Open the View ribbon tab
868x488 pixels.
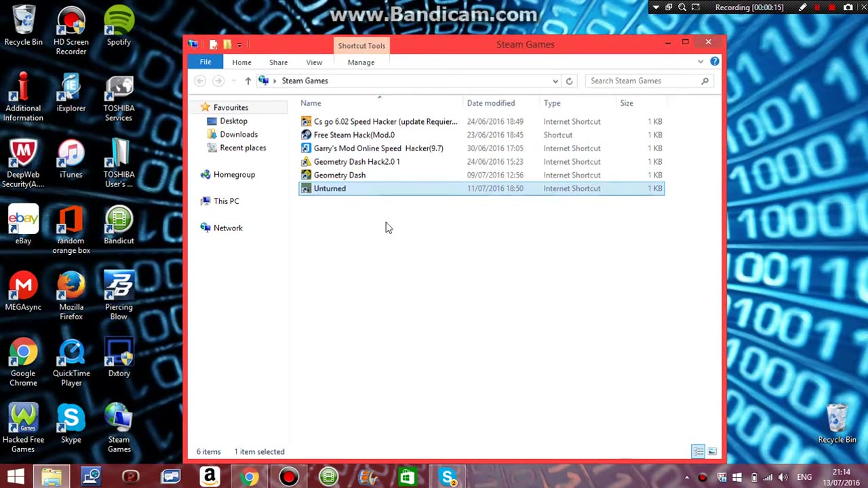tap(314, 62)
